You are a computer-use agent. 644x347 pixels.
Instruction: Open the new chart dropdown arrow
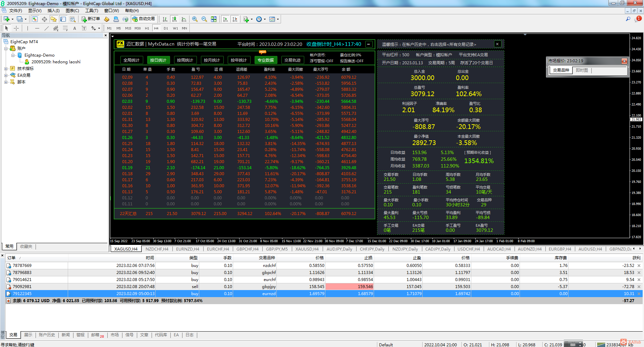(12, 19)
